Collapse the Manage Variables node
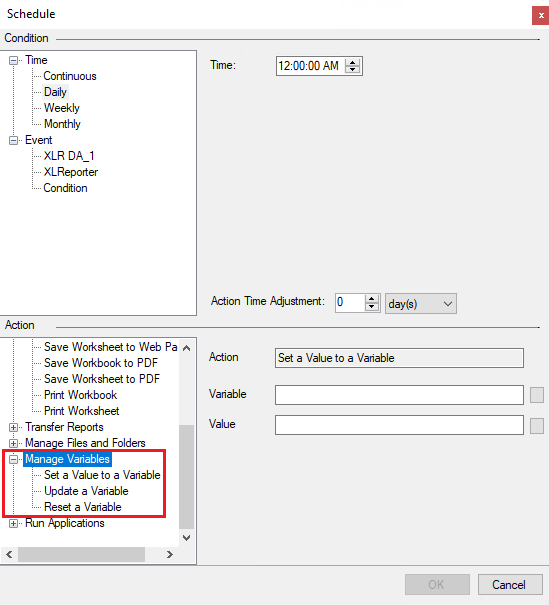 click(x=14, y=459)
